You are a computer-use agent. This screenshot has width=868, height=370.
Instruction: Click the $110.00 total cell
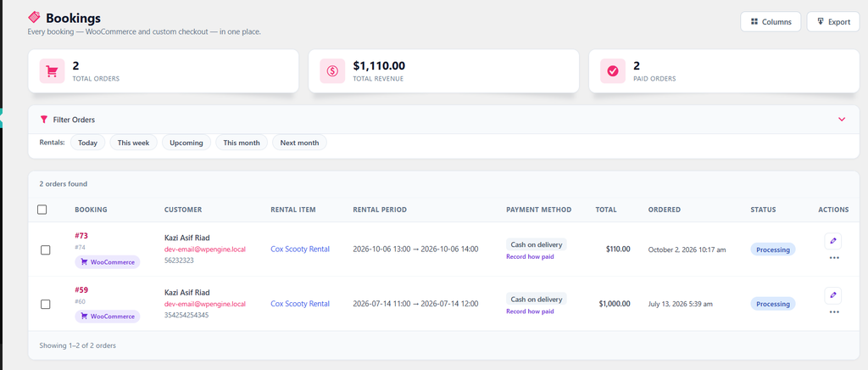click(x=618, y=249)
